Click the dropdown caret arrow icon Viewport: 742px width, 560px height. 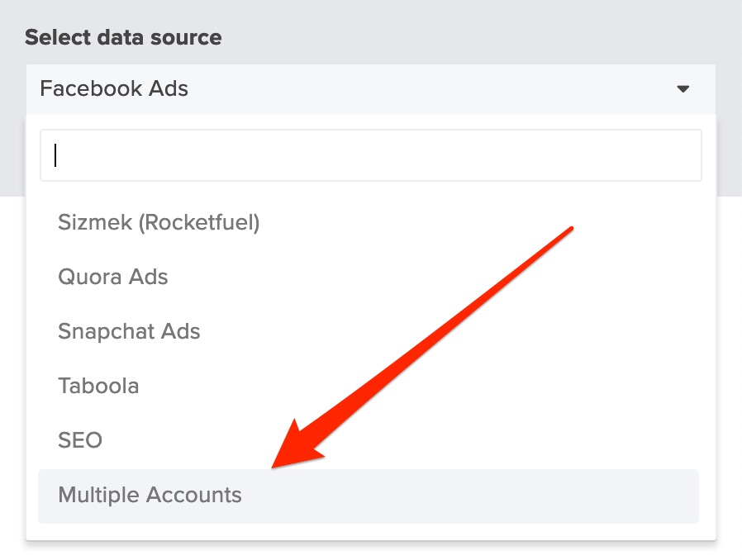(x=683, y=89)
